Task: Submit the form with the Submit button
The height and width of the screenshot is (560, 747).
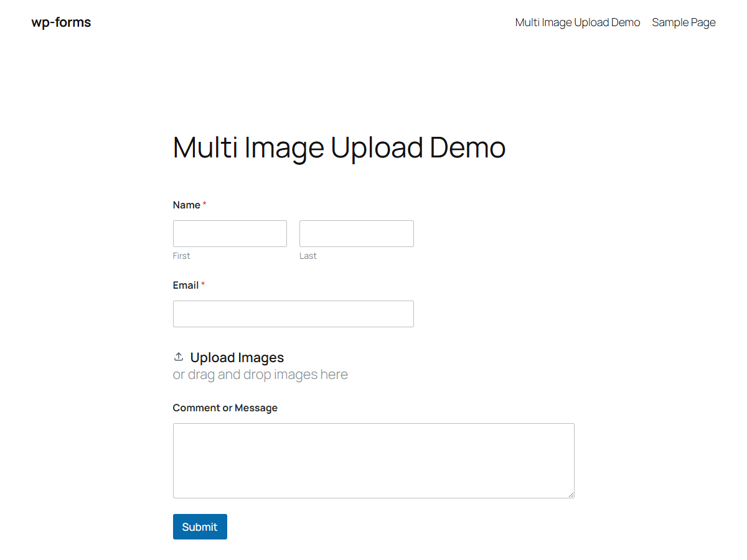Action: pos(200,526)
